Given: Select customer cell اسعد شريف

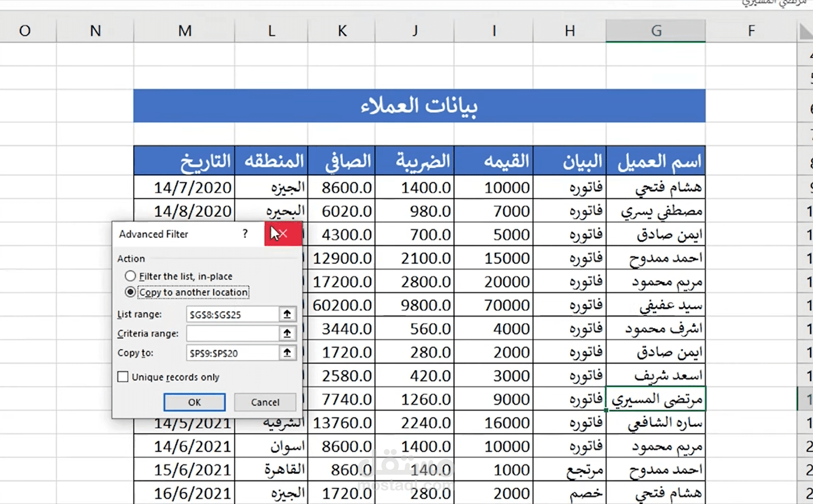Looking at the screenshot, I should coord(656,376).
